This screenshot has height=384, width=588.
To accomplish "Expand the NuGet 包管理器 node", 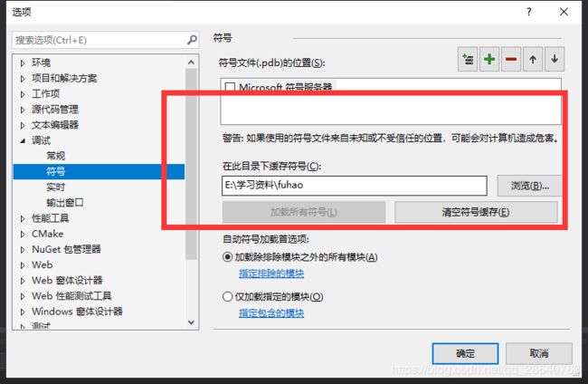I will click(23, 250).
